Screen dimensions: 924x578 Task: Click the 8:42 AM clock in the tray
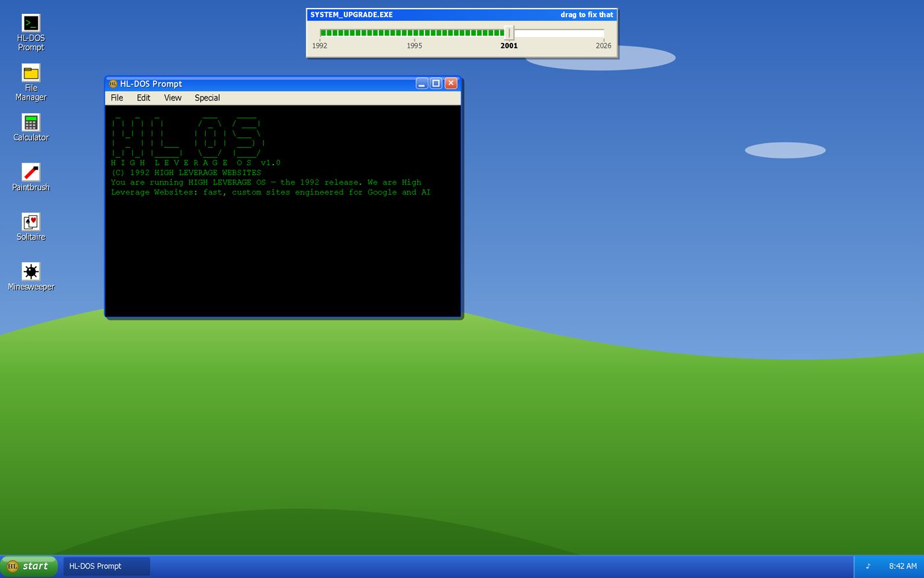(x=902, y=566)
